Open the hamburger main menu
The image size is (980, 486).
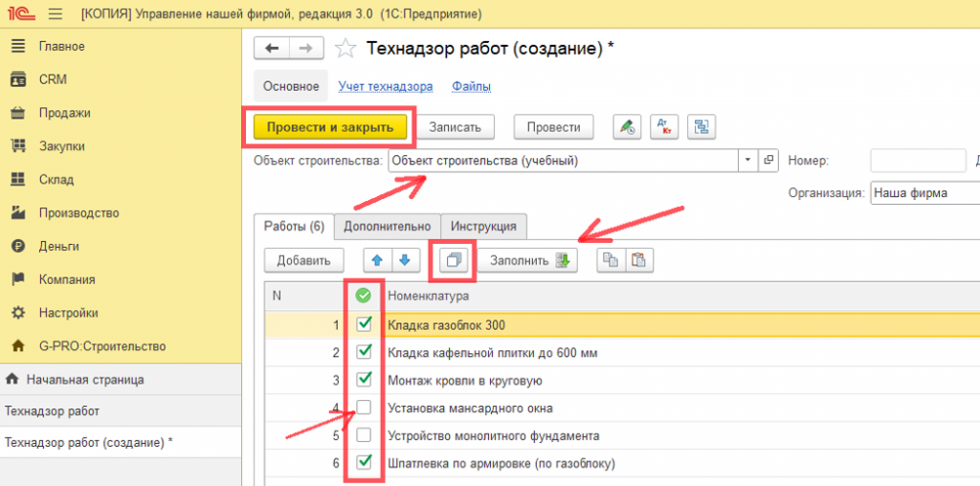[x=55, y=15]
